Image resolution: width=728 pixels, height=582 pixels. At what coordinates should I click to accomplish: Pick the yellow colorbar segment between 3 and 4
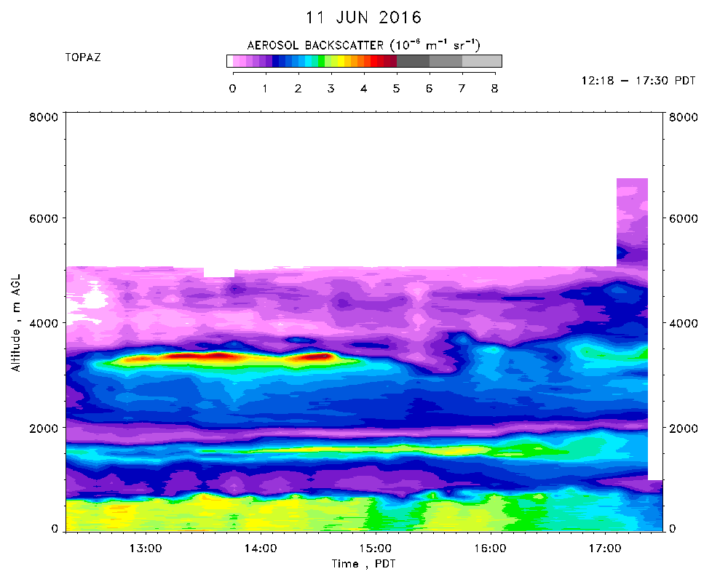pos(341,61)
